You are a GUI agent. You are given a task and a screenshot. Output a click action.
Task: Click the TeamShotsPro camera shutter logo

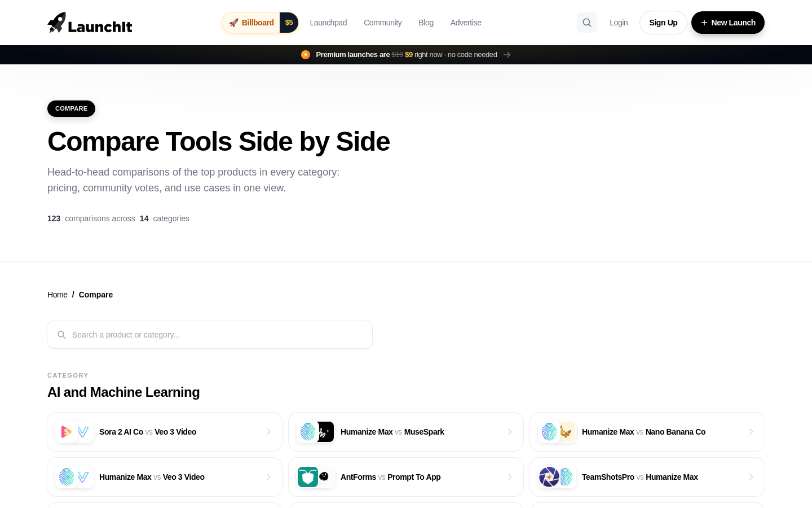pyautogui.click(x=549, y=477)
